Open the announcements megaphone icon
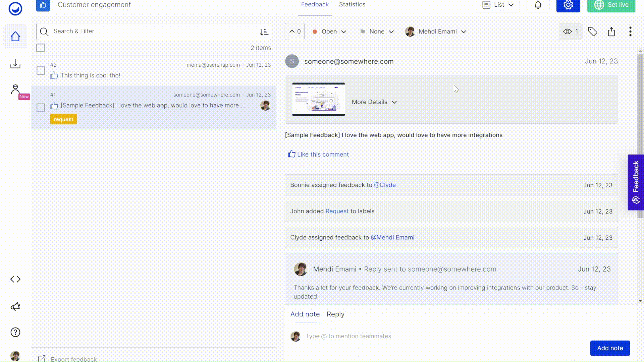 (15, 306)
